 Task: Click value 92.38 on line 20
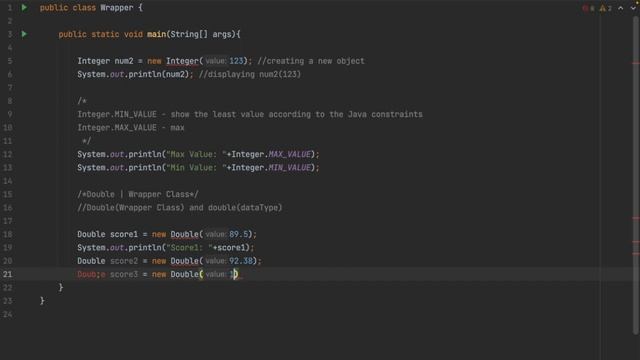coord(241,261)
